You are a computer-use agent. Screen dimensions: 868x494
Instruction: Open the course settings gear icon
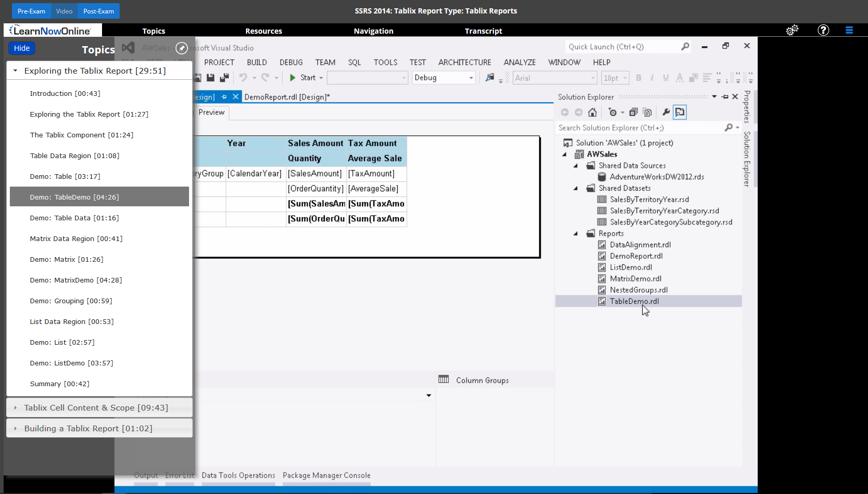pos(792,31)
